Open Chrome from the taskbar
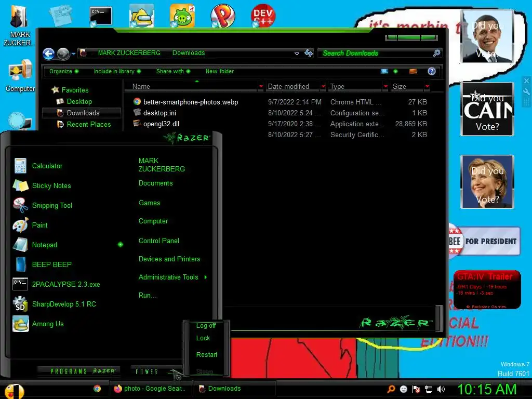Screen dimensions: 532x399 [x=97, y=389]
